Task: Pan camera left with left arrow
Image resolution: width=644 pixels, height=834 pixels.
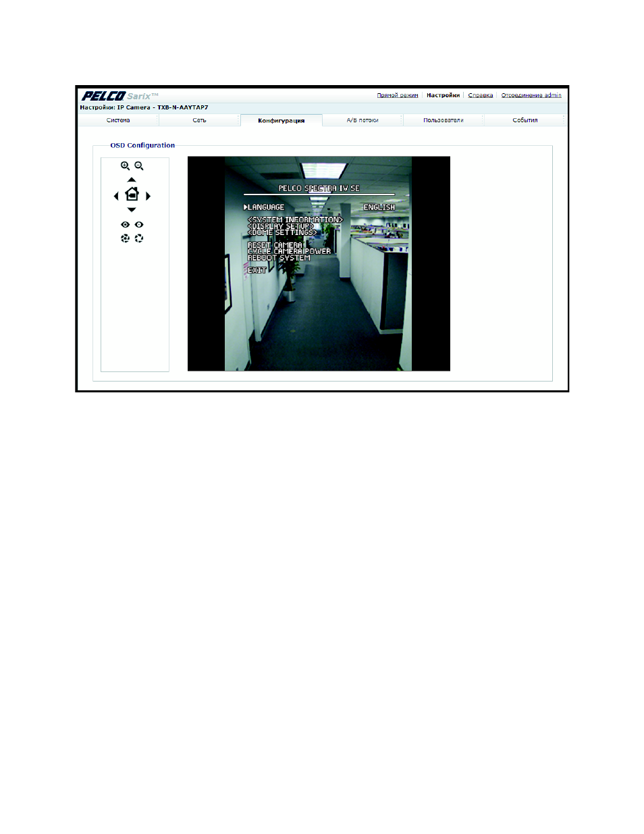Action: pyautogui.click(x=116, y=196)
